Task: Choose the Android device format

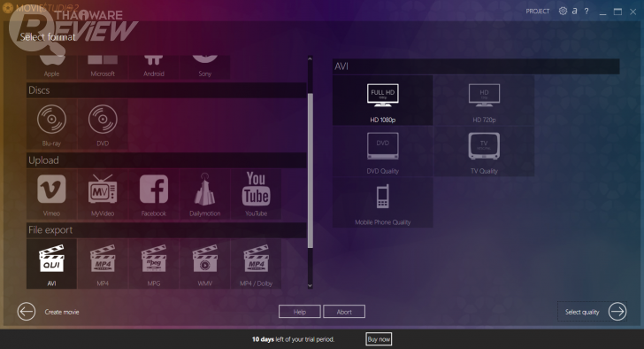Action: click(x=154, y=67)
